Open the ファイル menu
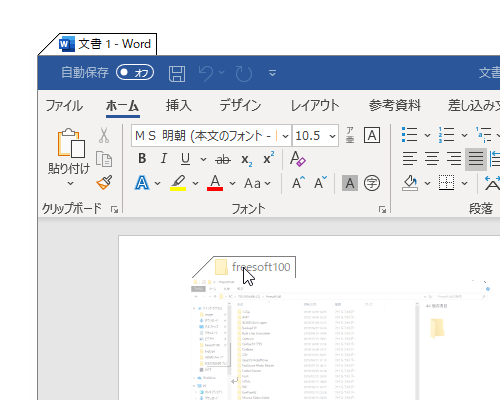 (64, 105)
